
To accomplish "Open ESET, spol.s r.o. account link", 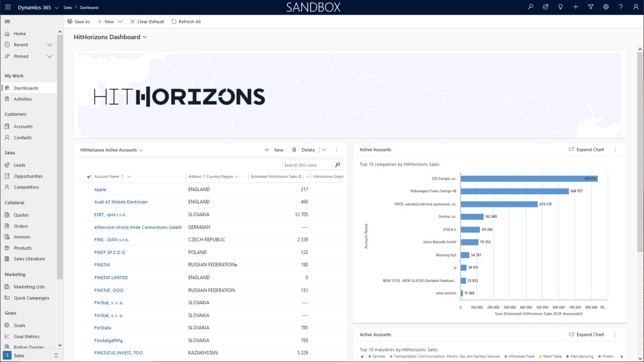I will [110, 215].
